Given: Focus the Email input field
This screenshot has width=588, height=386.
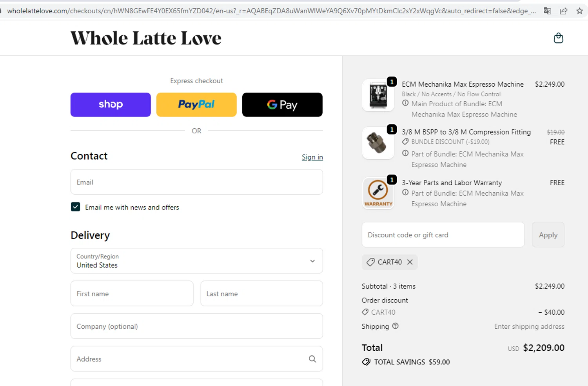Looking at the screenshot, I should pyautogui.click(x=197, y=182).
